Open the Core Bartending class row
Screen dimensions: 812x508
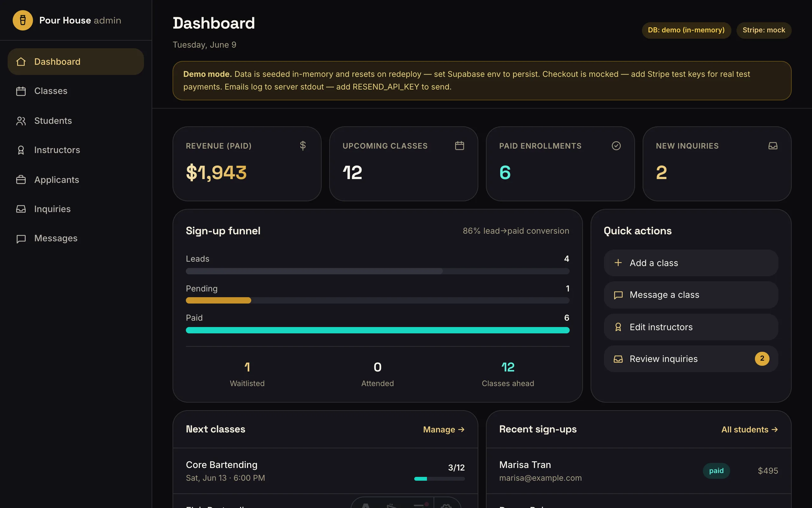325,471
